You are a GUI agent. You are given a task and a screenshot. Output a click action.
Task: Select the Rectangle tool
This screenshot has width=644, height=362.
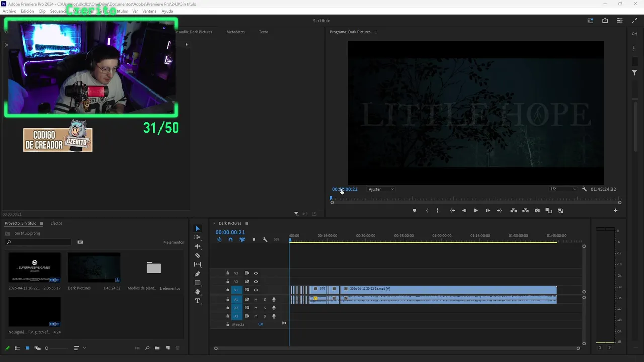197,283
